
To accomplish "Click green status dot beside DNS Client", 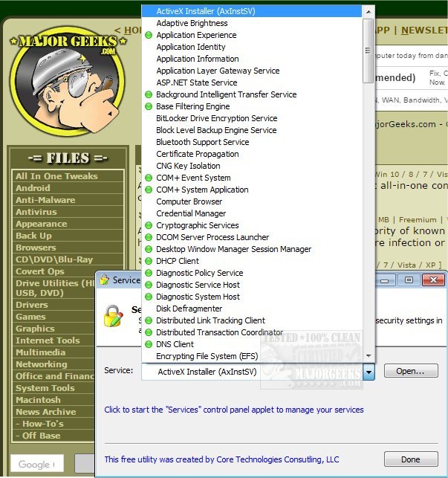I will click(149, 344).
